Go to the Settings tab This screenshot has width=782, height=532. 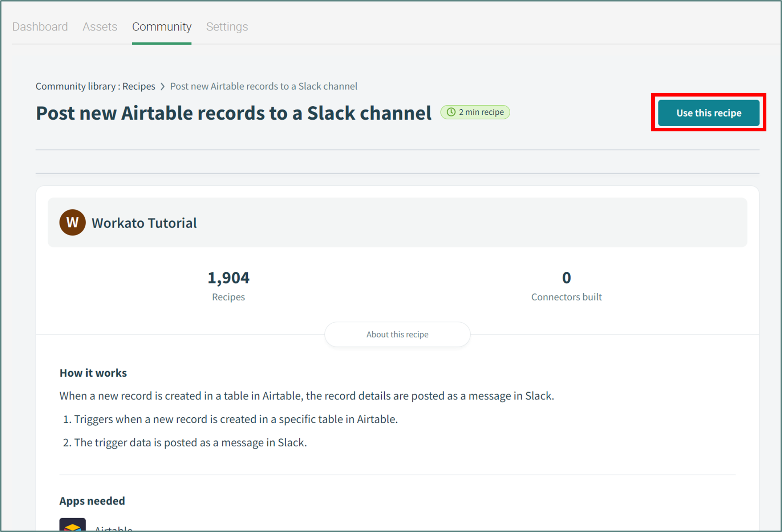(x=227, y=26)
